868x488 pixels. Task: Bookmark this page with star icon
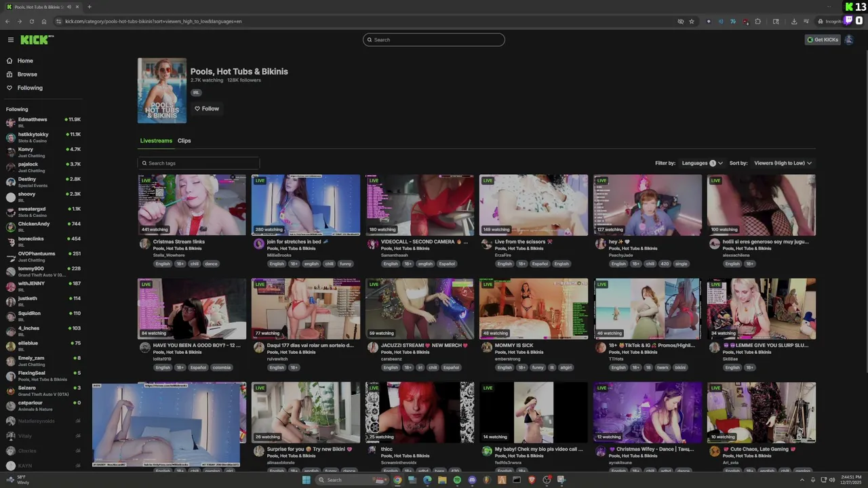[692, 22]
